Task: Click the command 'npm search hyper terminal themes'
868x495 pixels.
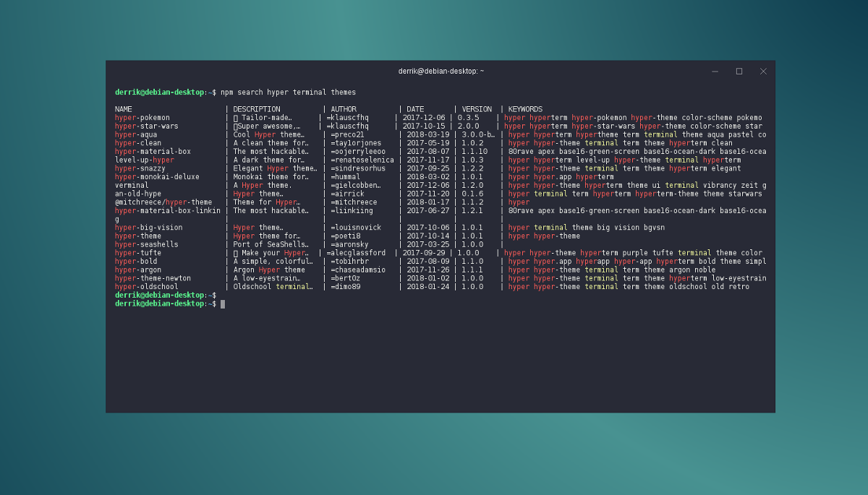Action: (x=288, y=92)
